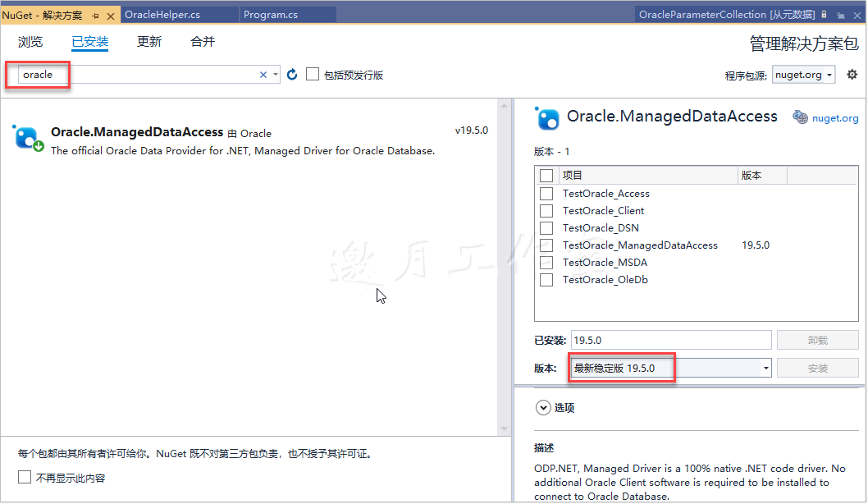Check the TestOracle_DSN project checkbox

point(546,227)
